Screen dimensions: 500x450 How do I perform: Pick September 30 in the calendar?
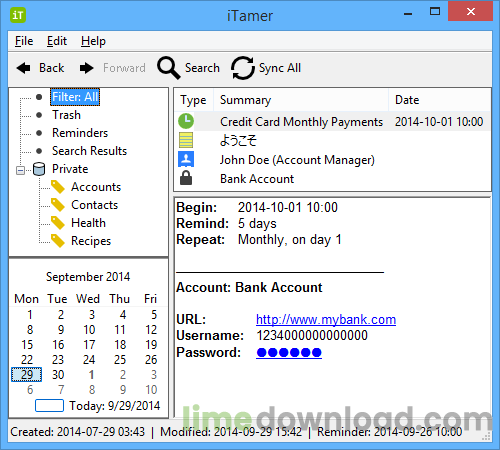tap(58, 375)
